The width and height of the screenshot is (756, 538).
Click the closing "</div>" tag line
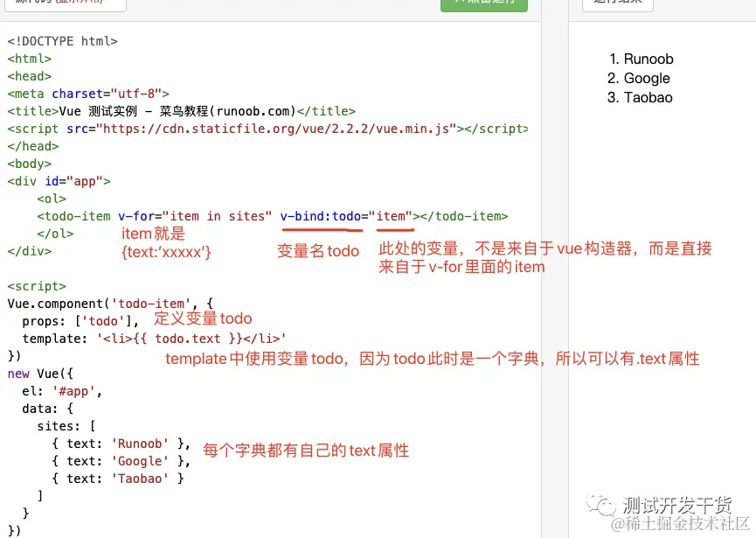tap(30, 251)
